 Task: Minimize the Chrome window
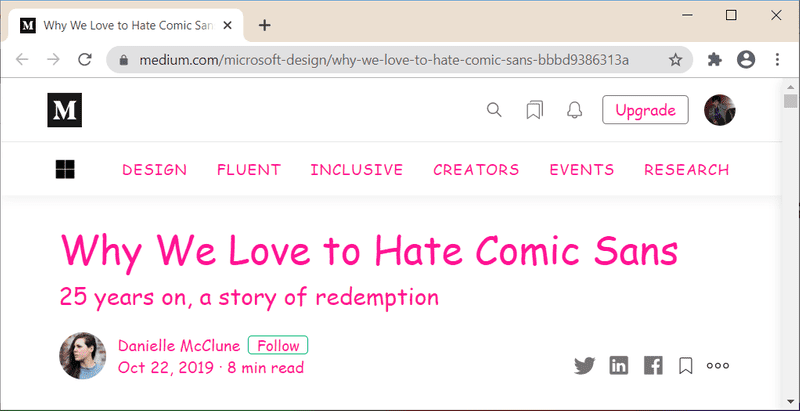click(x=687, y=16)
